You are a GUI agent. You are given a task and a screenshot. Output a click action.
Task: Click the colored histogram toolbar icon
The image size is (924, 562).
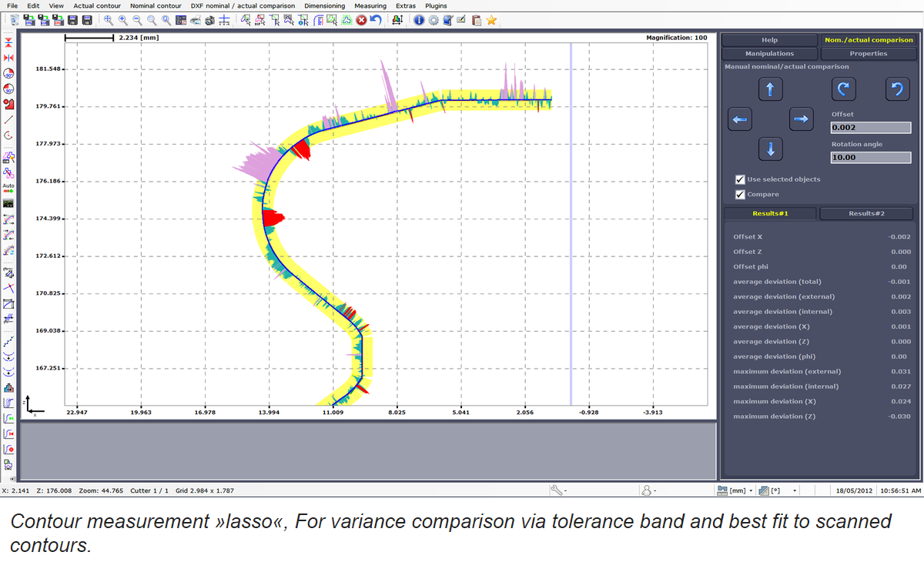397,20
